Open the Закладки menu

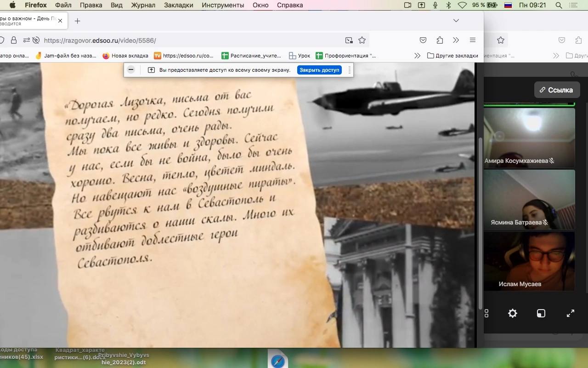pyautogui.click(x=179, y=5)
